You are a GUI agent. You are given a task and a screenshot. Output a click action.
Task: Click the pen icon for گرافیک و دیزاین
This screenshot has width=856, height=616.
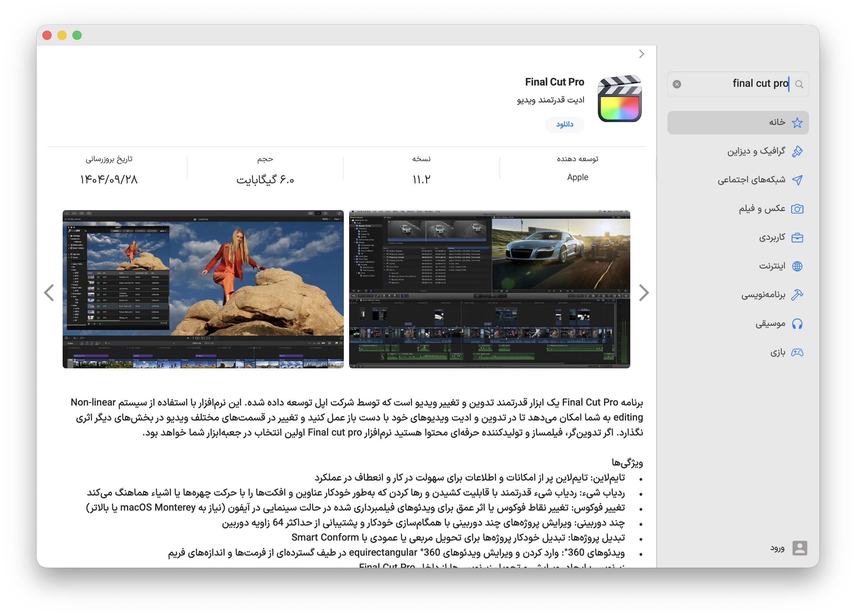[x=798, y=151]
